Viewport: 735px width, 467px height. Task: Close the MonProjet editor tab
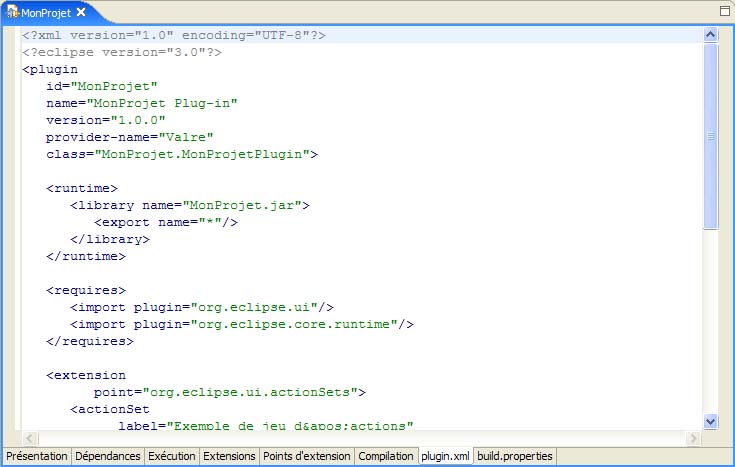click(82, 11)
